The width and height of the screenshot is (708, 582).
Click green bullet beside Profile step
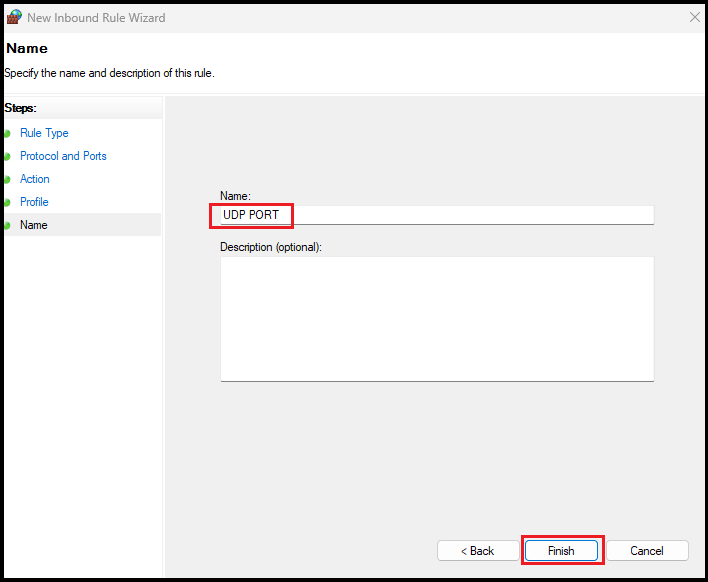click(x=7, y=202)
